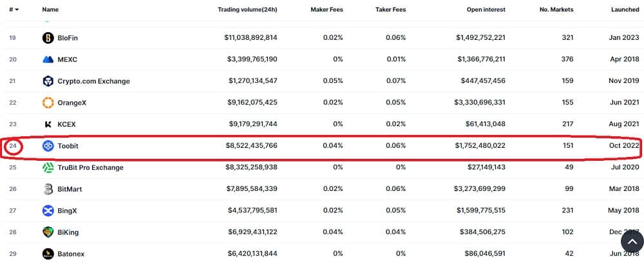The height and width of the screenshot is (263, 644).
Task: Sort table by Trading volume(24h) header
Action: (247, 10)
